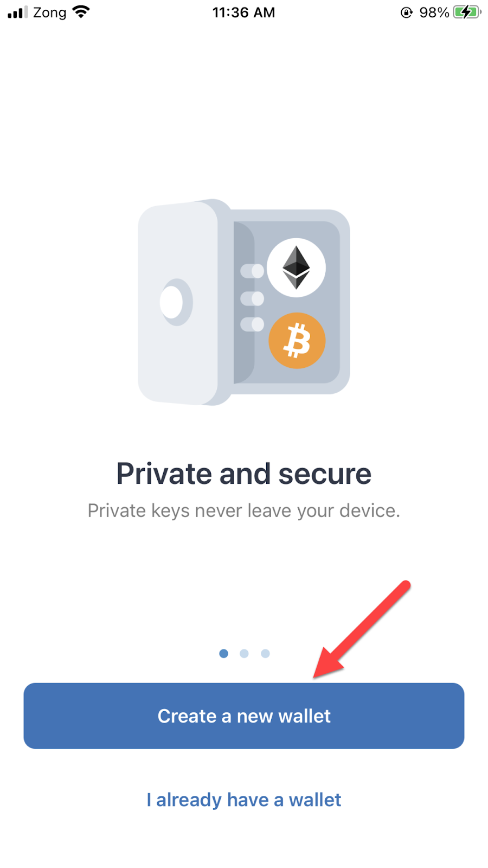
Task: Tap the cellular signal bars icon
Action: (17, 12)
